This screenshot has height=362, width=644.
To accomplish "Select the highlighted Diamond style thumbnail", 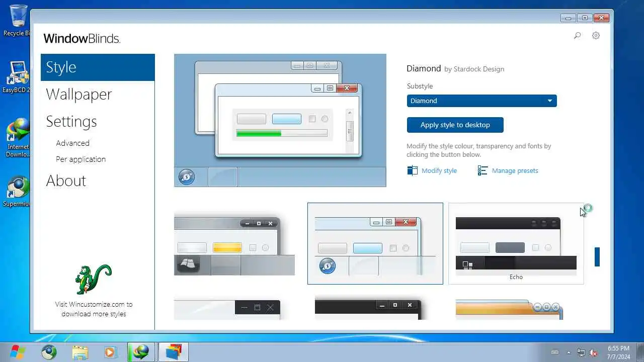I will point(375,244).
